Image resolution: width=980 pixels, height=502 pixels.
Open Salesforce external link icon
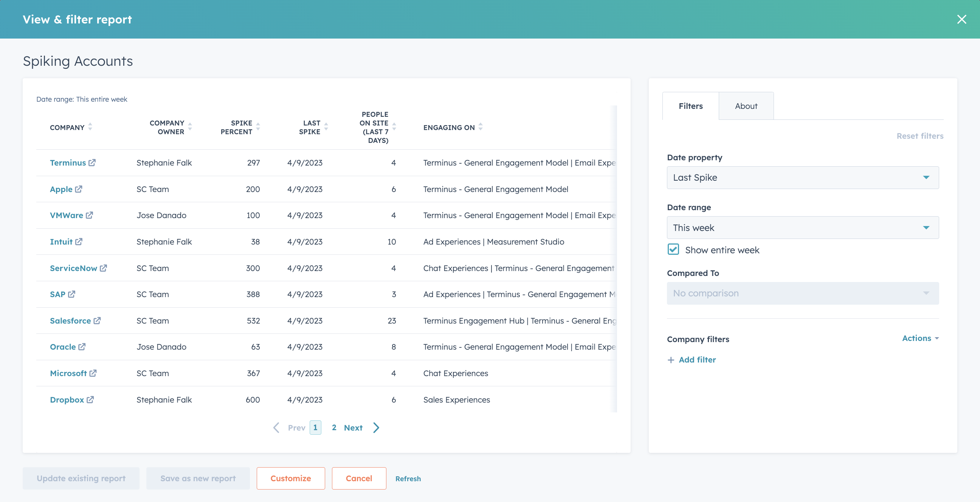click(x=98, y=321)
